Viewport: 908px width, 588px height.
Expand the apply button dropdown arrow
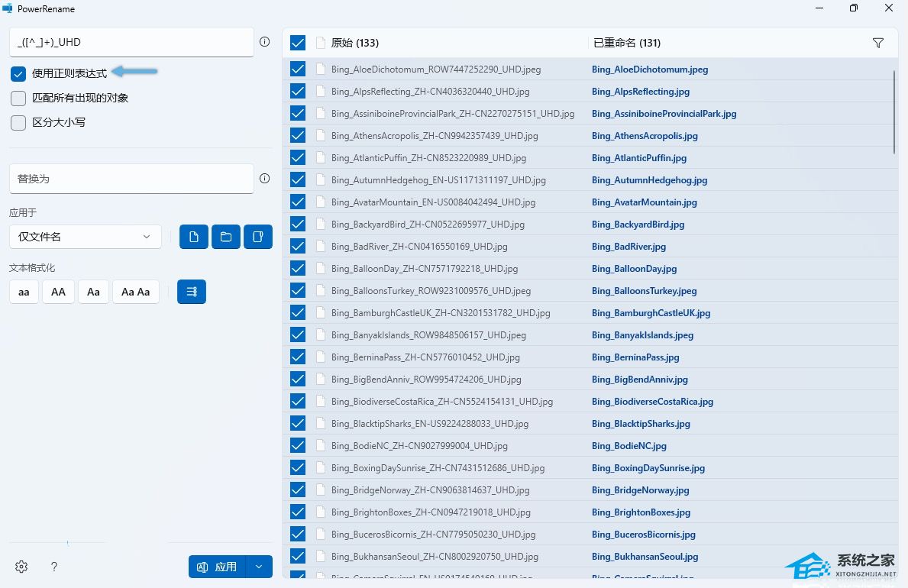[x=259, y=567]
